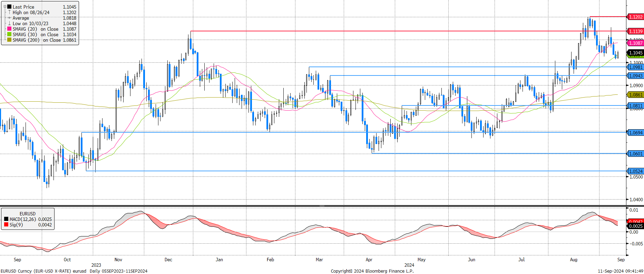Screen dimensions: 644x274
Task: Click the black 1.1045 last price tag
Action: pos(635,52)
